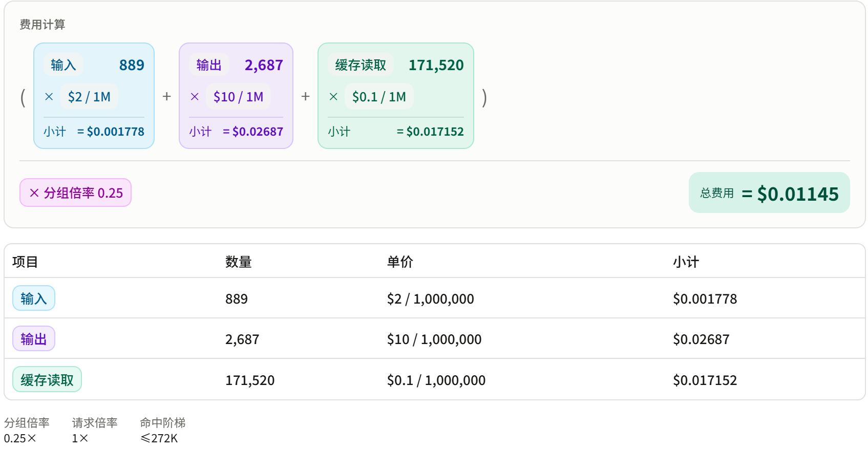Screen dimensions: 868x449
Task: Select the 输入 chip in the blue formula card
Action: click(x=63, y=65)
